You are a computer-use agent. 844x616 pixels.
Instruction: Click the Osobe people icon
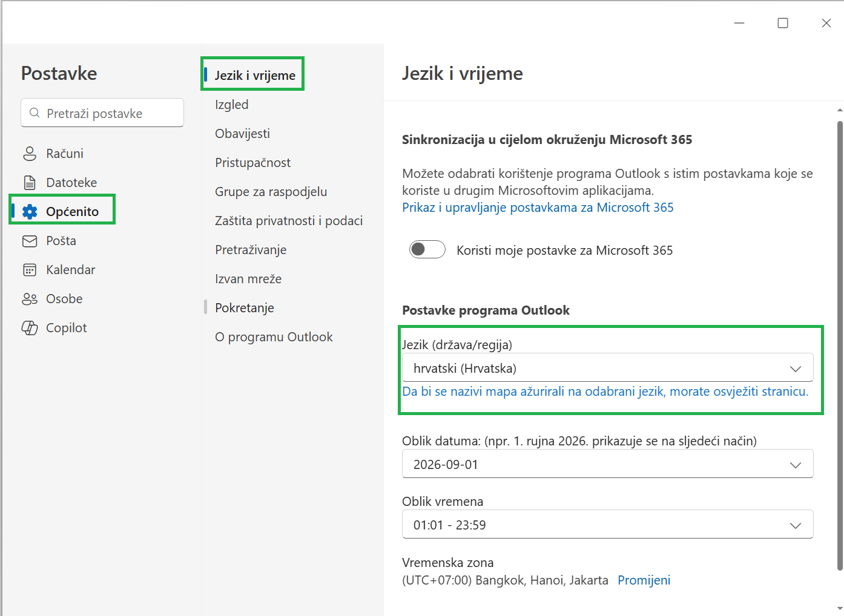(30, 299)
